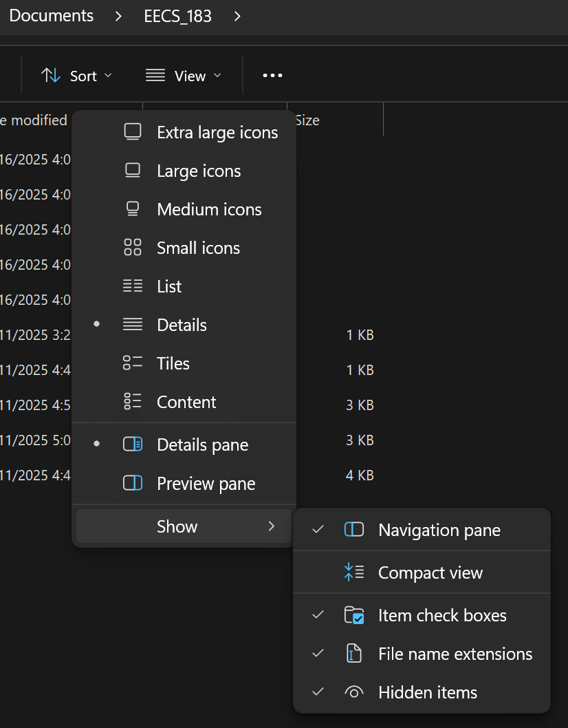Click the Details layout lines icon

133,324
